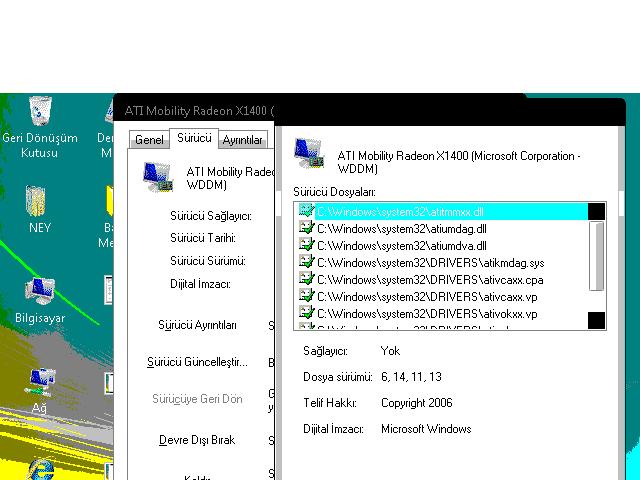The width and height of the screenshot is (640, 480).
Task: Select C:\Windows\system32\atiumdag.dll in the list
Action: pos(443,229)
